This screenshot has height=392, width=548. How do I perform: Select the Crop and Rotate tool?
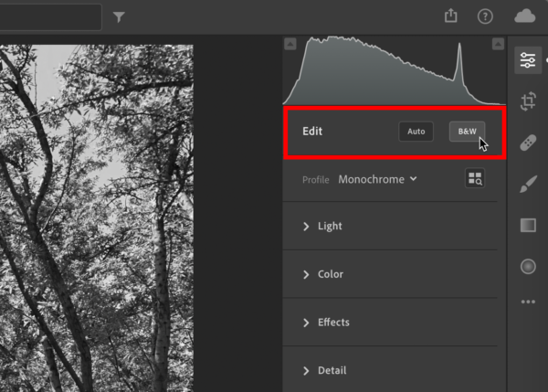point(528,101)
